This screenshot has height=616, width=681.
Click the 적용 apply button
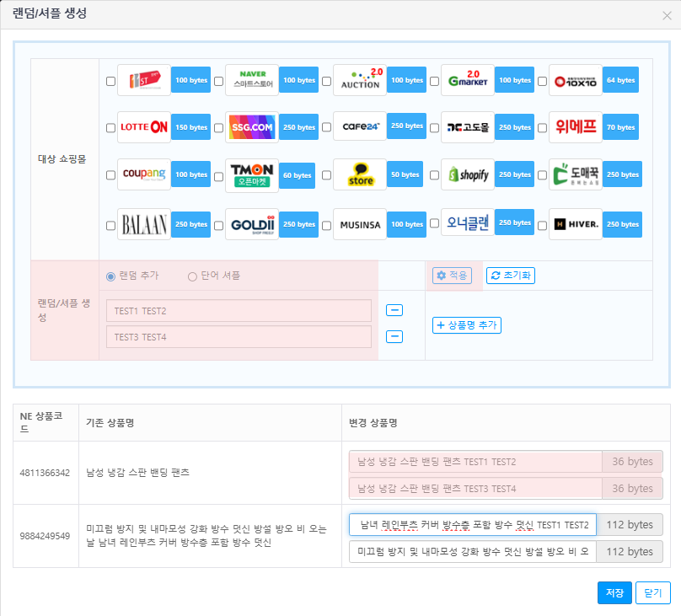point(452,276)
